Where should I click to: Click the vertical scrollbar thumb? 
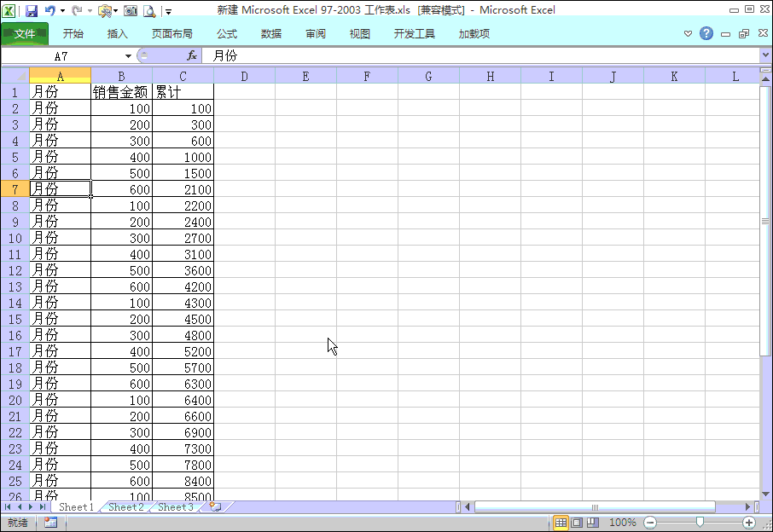pyautogui.click(x=765, y=221)
